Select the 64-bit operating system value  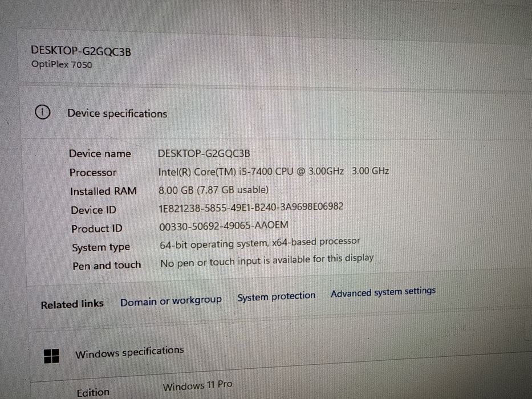click(260, 243)
